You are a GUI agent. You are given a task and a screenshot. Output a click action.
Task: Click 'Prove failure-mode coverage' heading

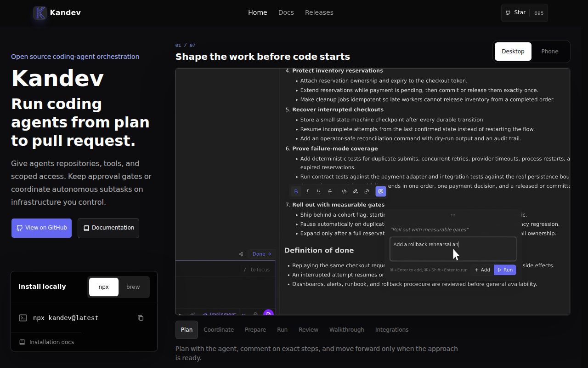335,149
